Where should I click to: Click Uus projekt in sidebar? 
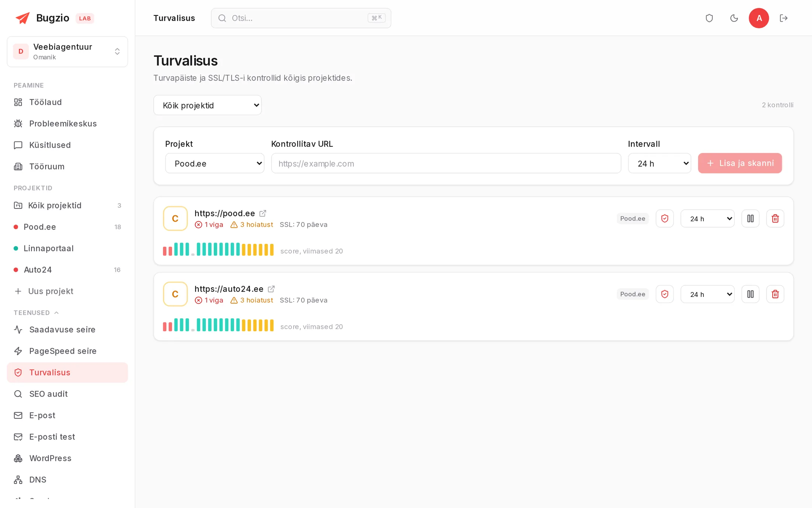67,291
